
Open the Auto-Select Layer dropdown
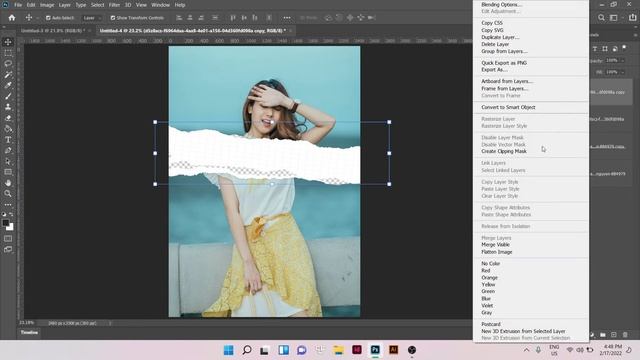click(x=91, y=18)
